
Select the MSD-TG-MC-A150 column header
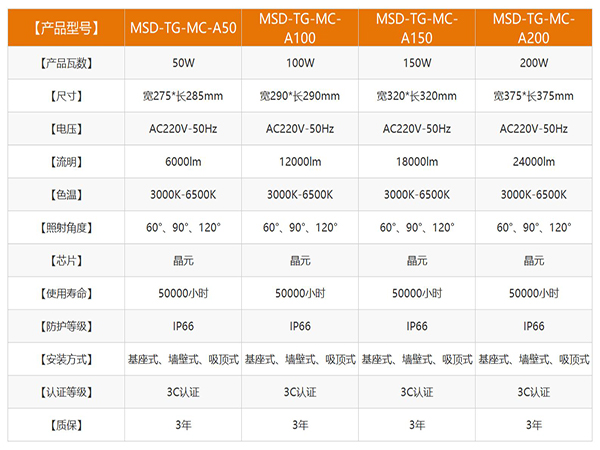(x=417, y=28)
